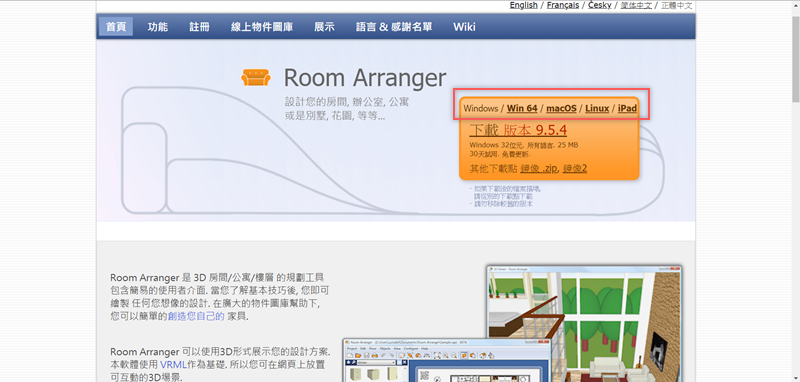Switch site language to English

coord(523,5)
